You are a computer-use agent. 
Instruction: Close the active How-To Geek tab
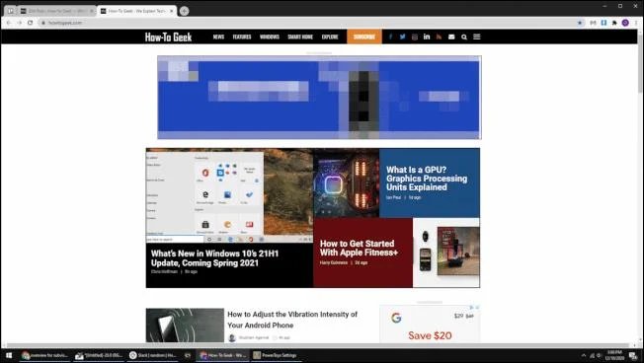tap(172, 11)
